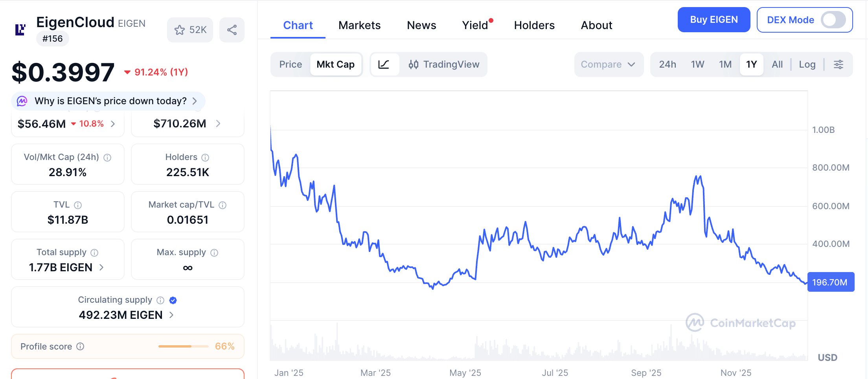Click the Holders info icon
The width and height of the screenshot is (868, 379).
click(205, 158)
